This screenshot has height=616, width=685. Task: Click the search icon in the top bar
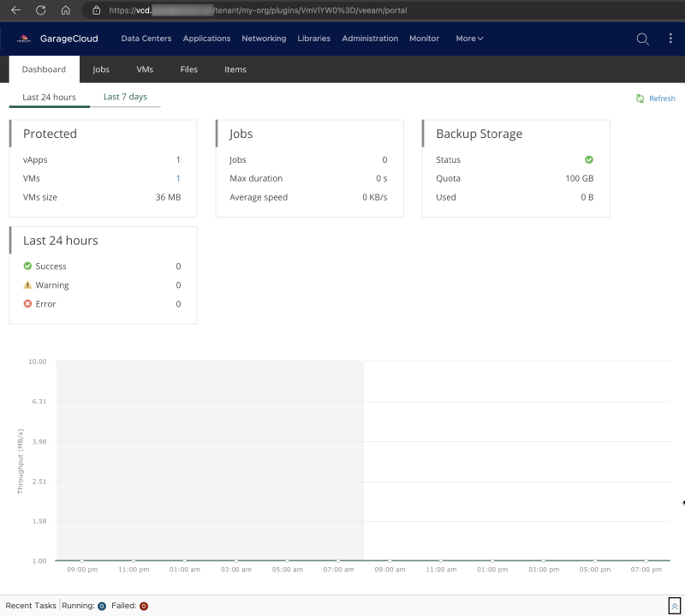[x=642, y=39]
